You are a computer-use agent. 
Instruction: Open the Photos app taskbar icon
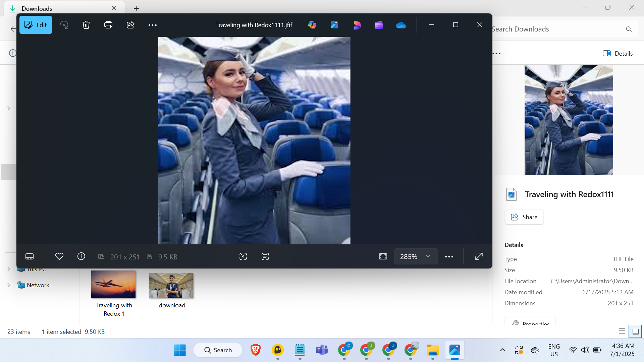point(455,350)
